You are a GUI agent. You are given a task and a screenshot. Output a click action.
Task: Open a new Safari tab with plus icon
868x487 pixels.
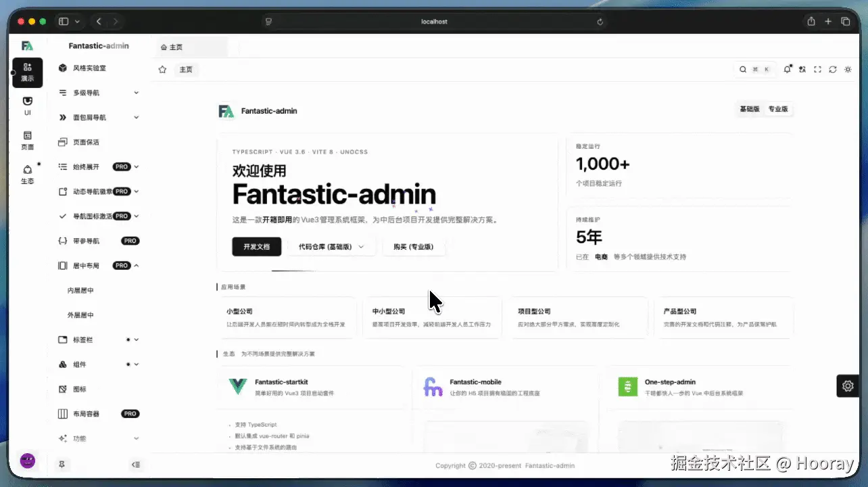[828, 22]
